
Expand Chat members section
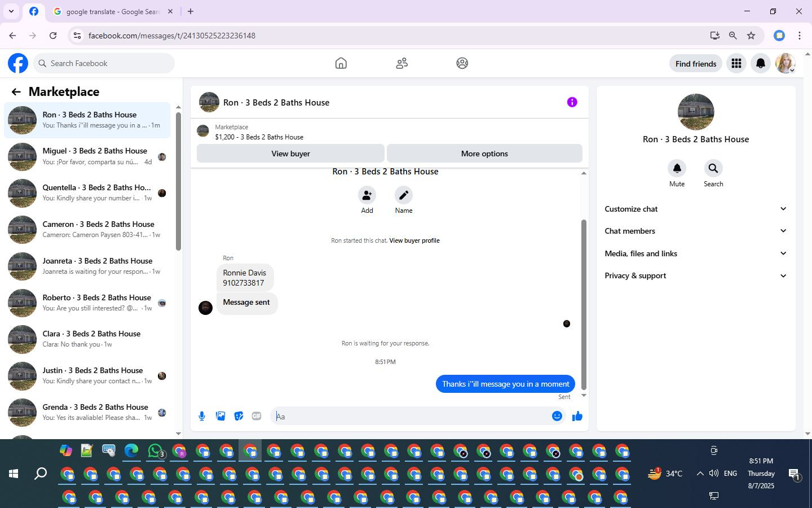click(x=695, y=231)
